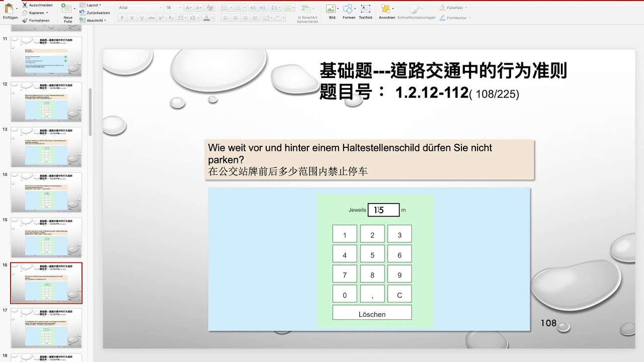Click Ausschneiden (cut) in toolbar
Image resolution: width=644 pixels, height=362 pixels.
click(x=37, y=5)
